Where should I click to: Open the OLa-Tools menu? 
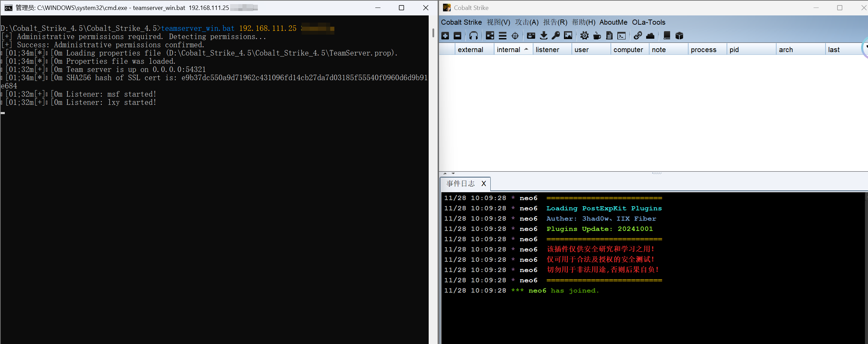click(649, 22)
